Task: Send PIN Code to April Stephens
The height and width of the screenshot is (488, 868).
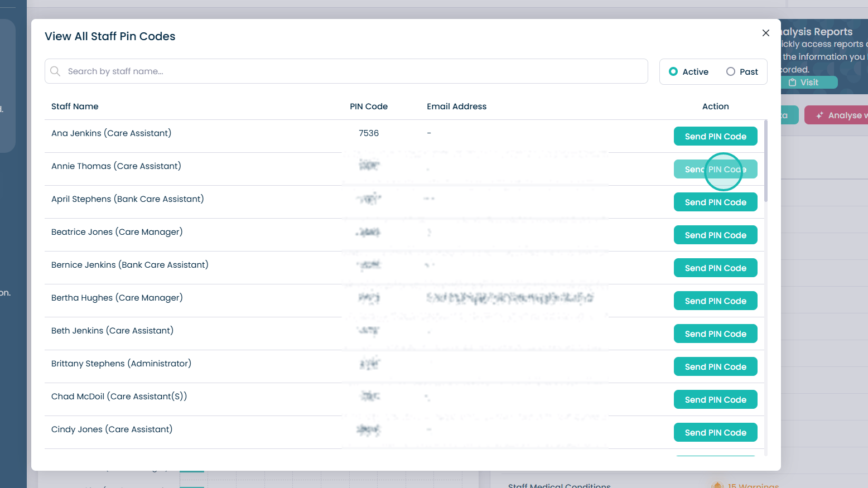Action: click(x=716, y=202)
